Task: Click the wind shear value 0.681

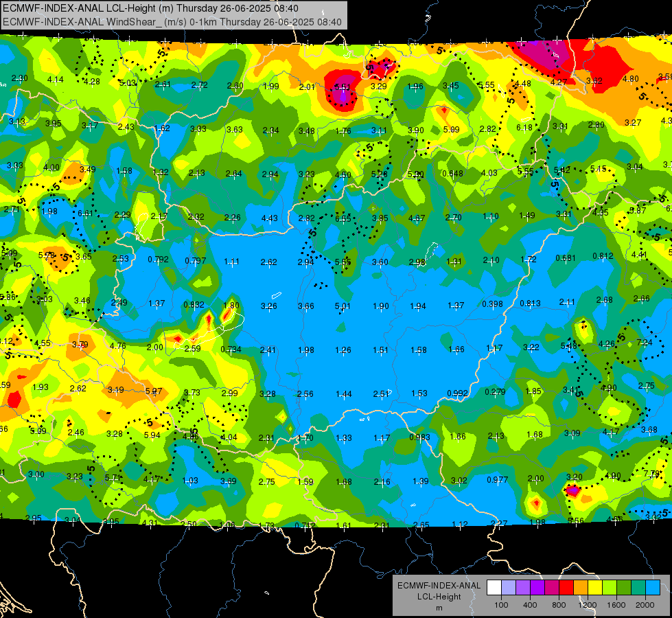Action: pyautogui.click(x=566, y=257)
